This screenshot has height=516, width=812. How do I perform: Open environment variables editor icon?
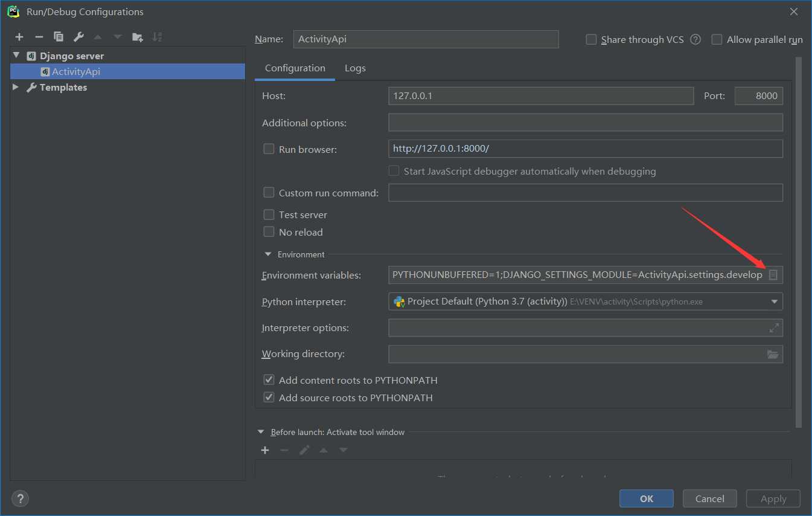point(773,275)
